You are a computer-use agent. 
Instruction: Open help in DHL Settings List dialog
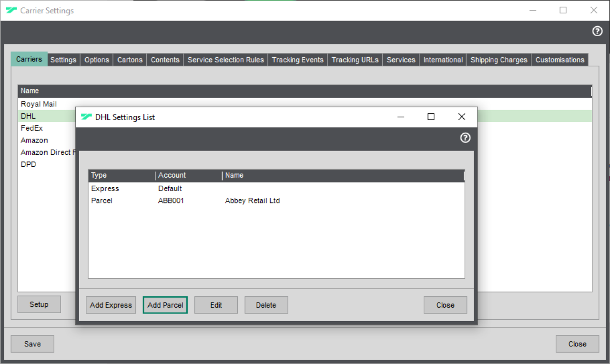click(465, 138)
